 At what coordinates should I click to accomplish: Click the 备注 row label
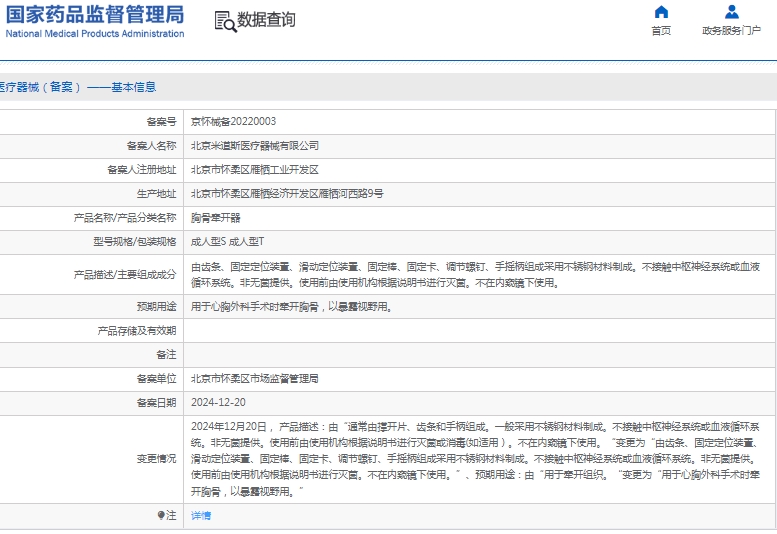166,355
